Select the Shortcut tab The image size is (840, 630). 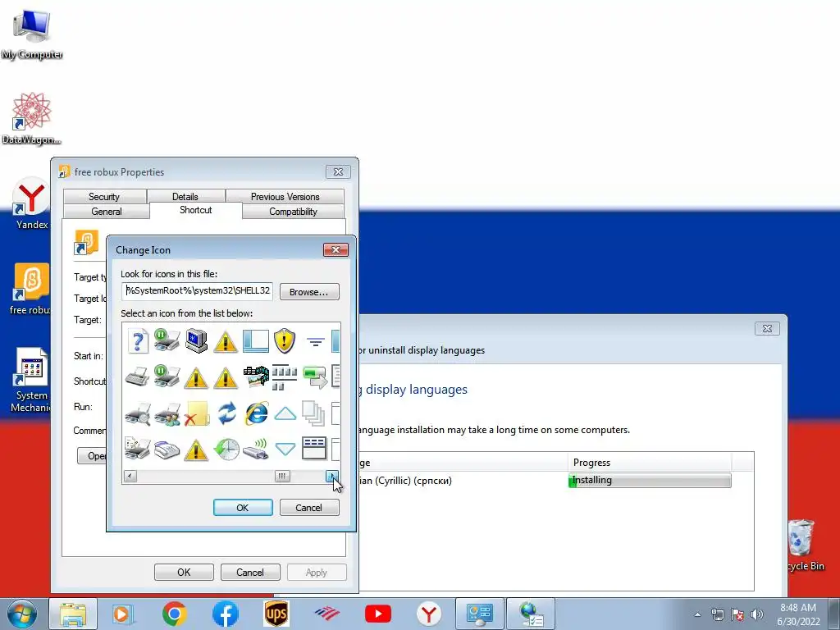[x=195, y=211]
